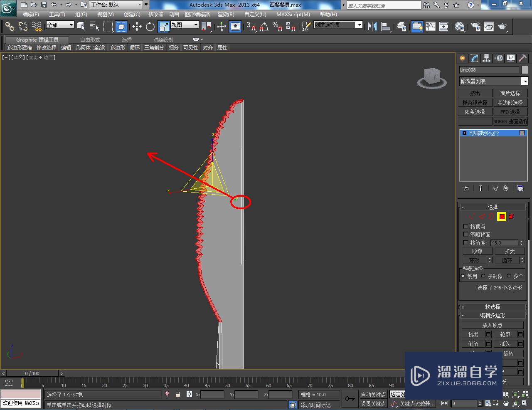Viewport: 532px width, 410px height.
Task: Enable the 按角度 checkbox
Action: [465, 243]
